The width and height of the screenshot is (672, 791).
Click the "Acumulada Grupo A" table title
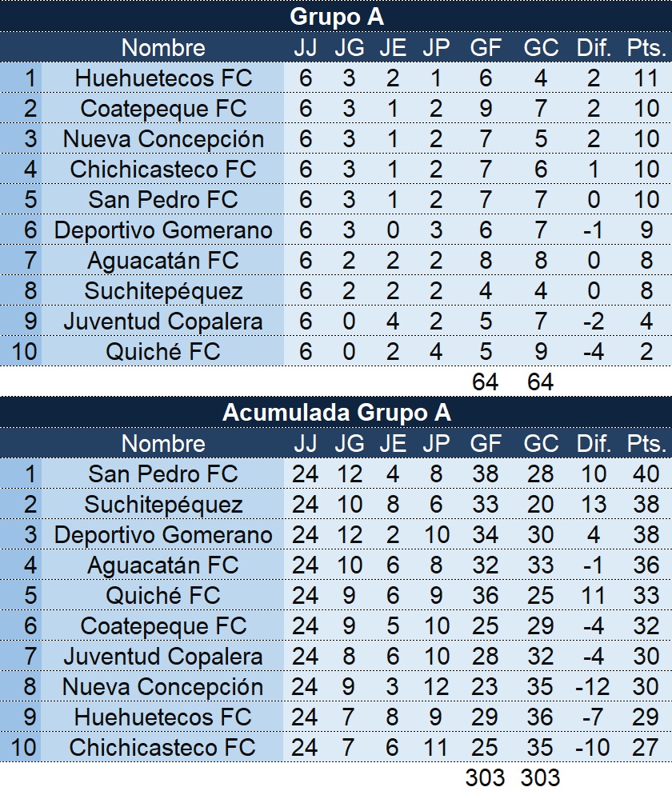[336, 412]
